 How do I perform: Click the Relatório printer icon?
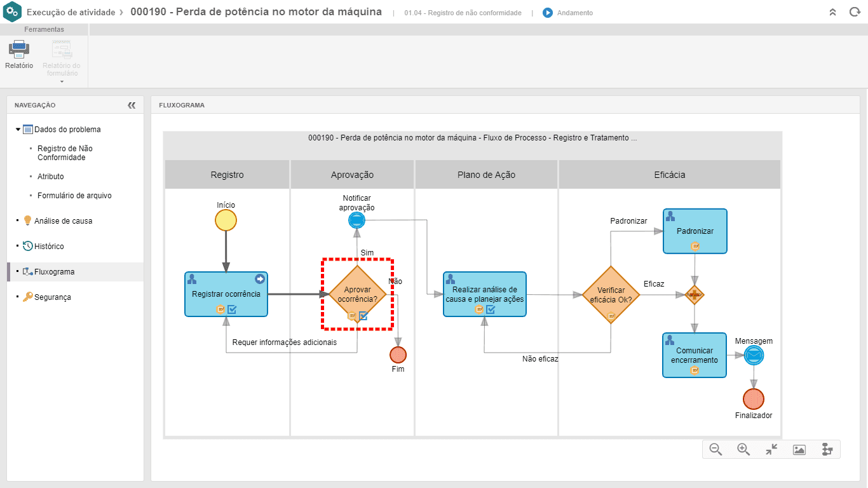(19, 49)
